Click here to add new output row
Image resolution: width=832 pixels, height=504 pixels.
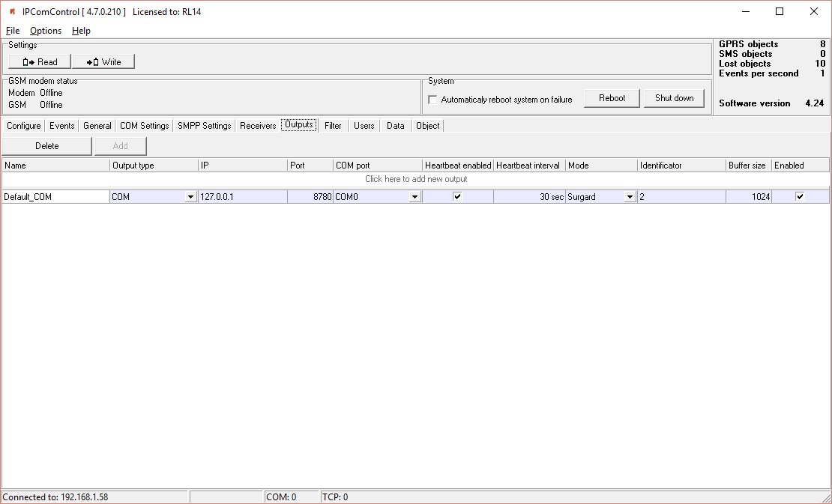click(416, 179)
